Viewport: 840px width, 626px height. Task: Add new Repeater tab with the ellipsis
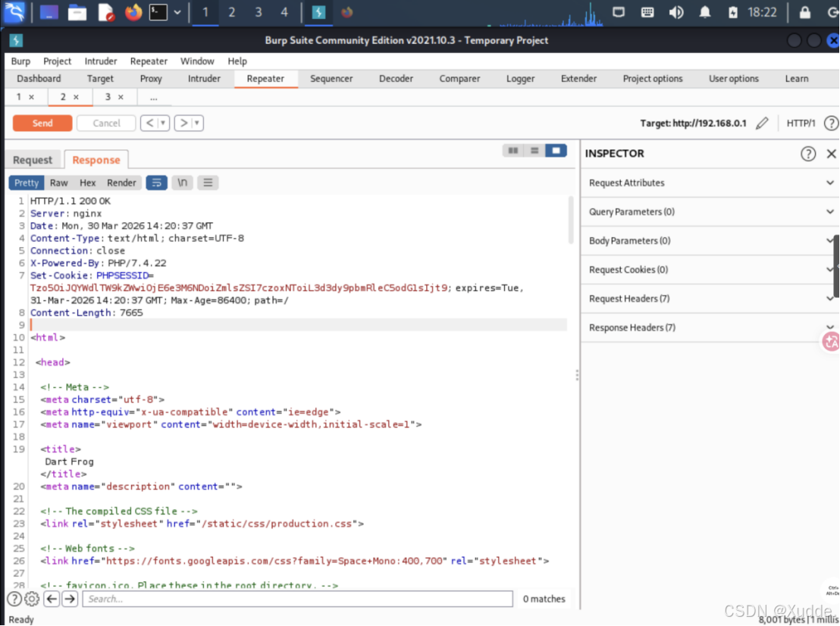[154, 98]
